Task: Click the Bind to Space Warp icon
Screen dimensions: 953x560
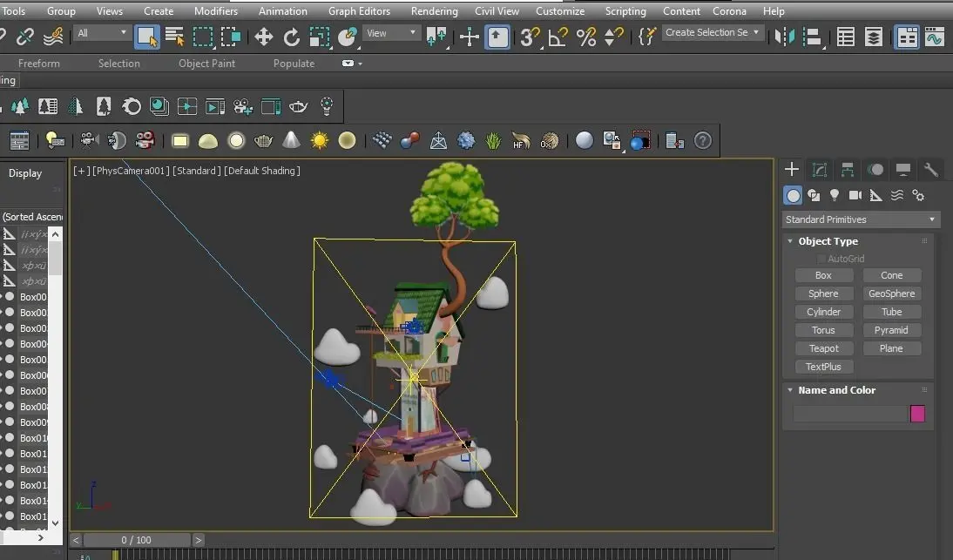Action: (53, 37)
